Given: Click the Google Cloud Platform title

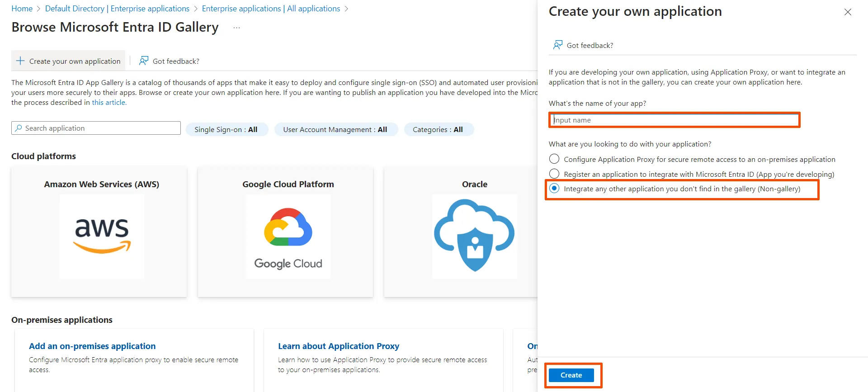Looking at the screenshot, I should click(x=288, y=184).
